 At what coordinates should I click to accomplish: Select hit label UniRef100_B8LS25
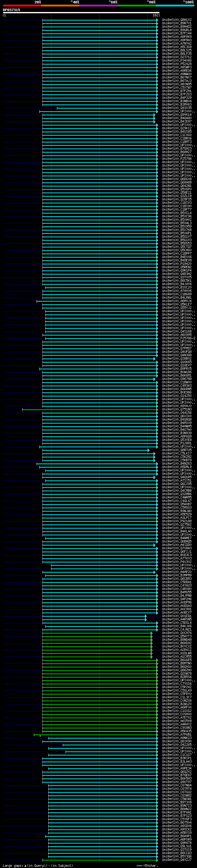pyautogui.click(x=176, y=50)
